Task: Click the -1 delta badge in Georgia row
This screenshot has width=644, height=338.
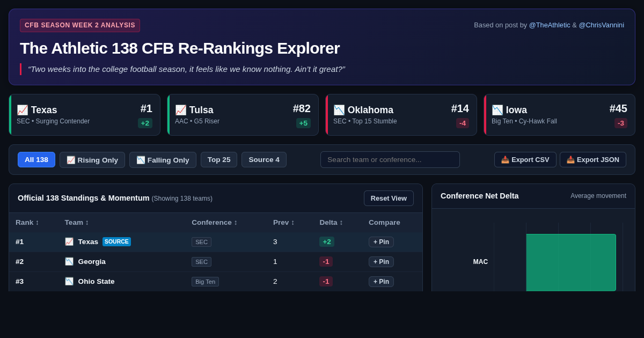Action: coord(326,262)
